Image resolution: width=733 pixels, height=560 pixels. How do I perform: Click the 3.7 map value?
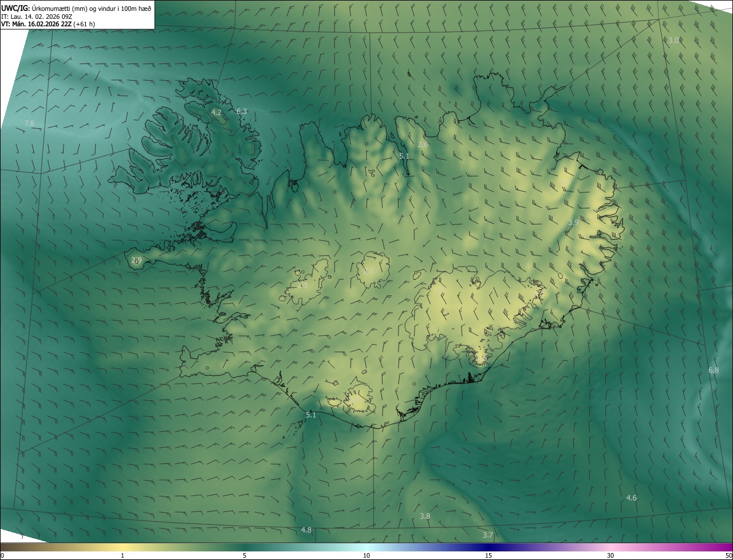click(x=488, y=535)
